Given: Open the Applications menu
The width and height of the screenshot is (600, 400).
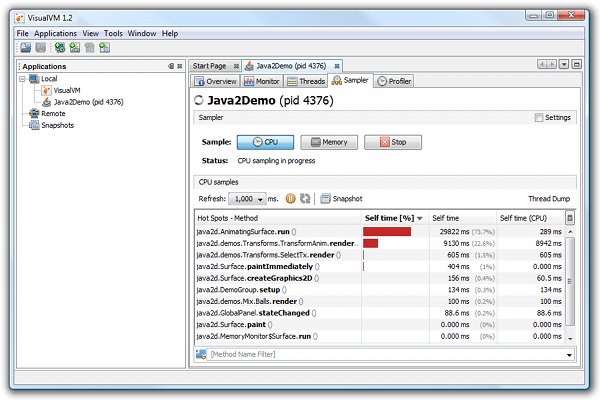Looking at the screenshot, I should 55,34.
